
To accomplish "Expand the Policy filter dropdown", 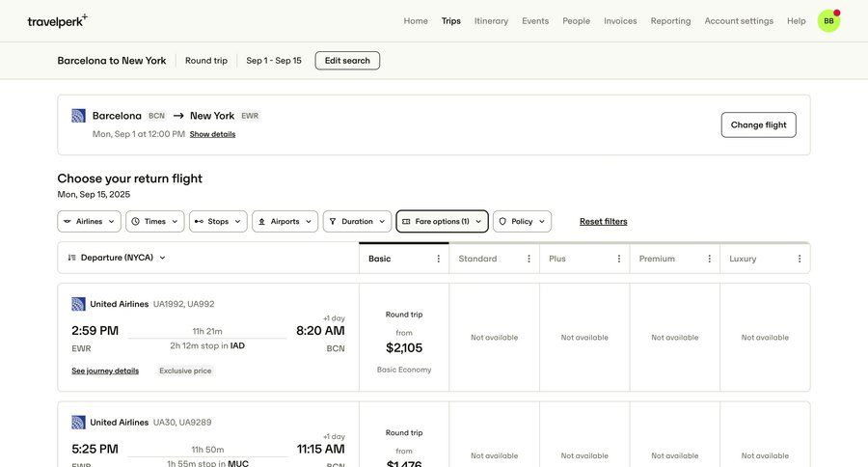I will (522, 222).
